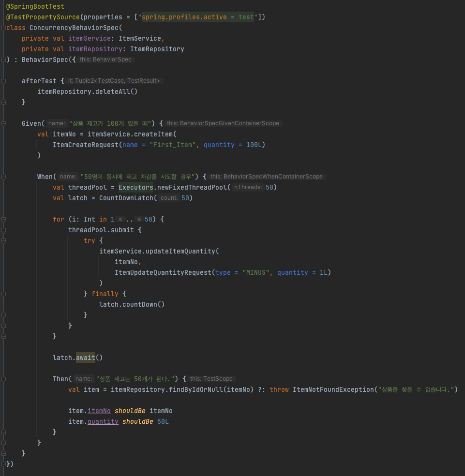The width and height of the screenshot is (465, 476).
Task: Click the @SpringBootTest annotation
Action: tap(35, 6)
